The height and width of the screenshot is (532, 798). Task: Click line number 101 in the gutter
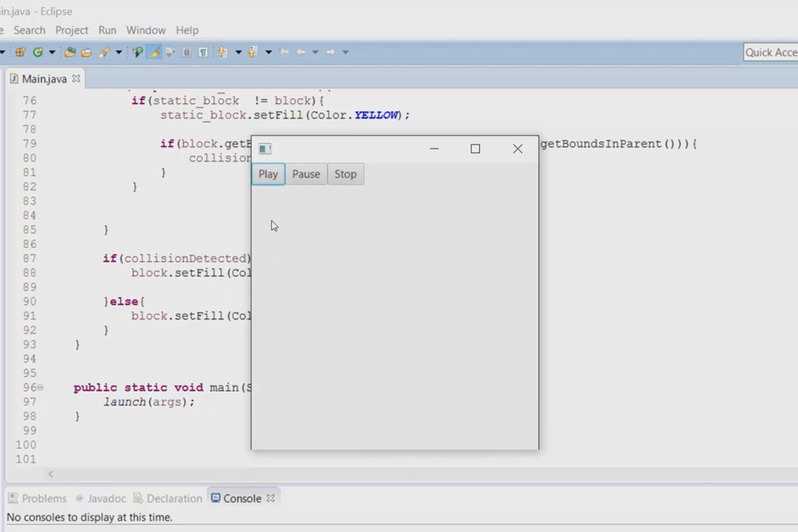tap(28, 459)
